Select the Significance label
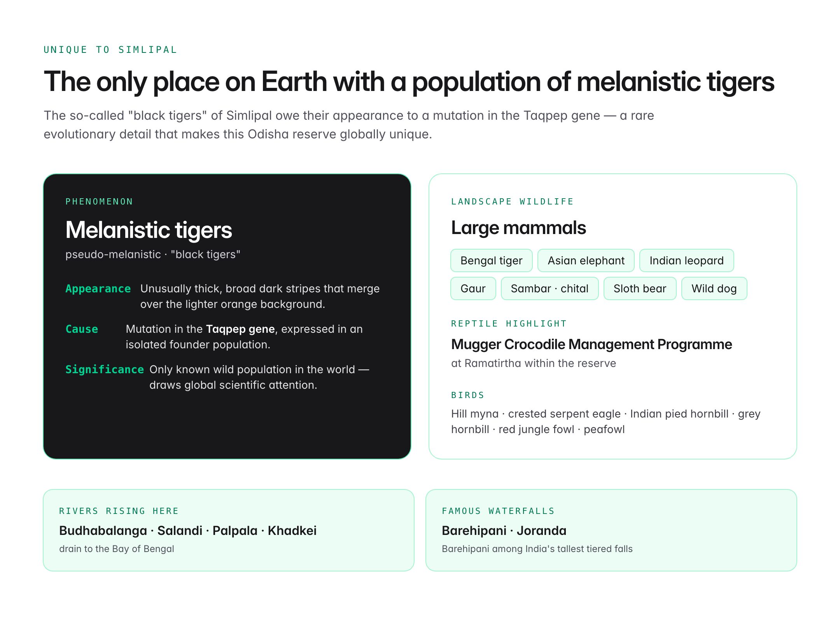 tap(105, 370)
